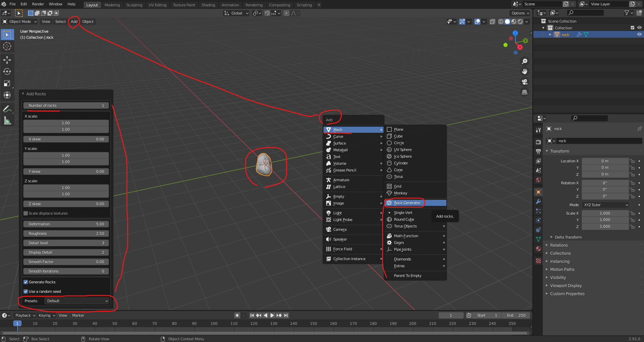The width and height of the screenshot is (644, 342).
Task: Open the Physics properties tab
Action: [x=538, y=220]
